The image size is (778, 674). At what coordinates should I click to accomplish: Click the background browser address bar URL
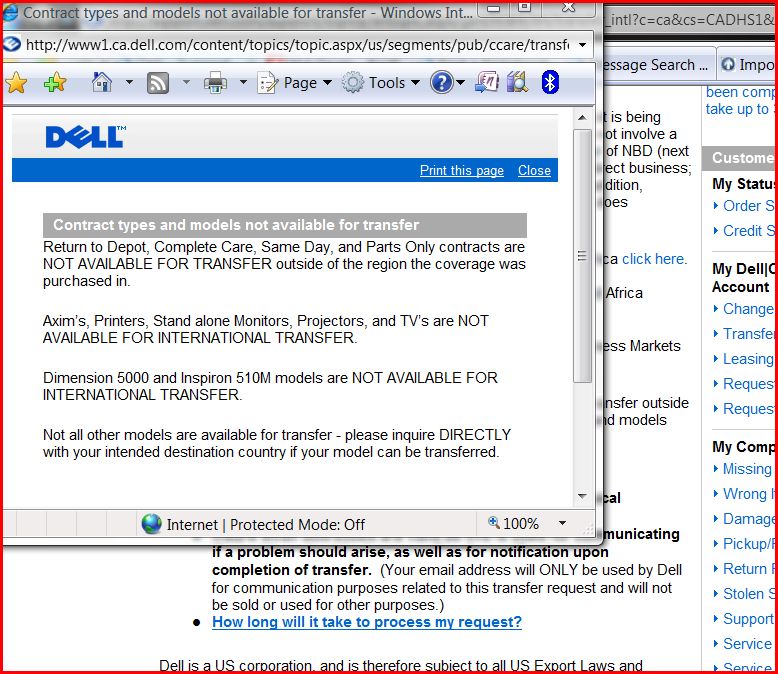click(x=691, y=20)
